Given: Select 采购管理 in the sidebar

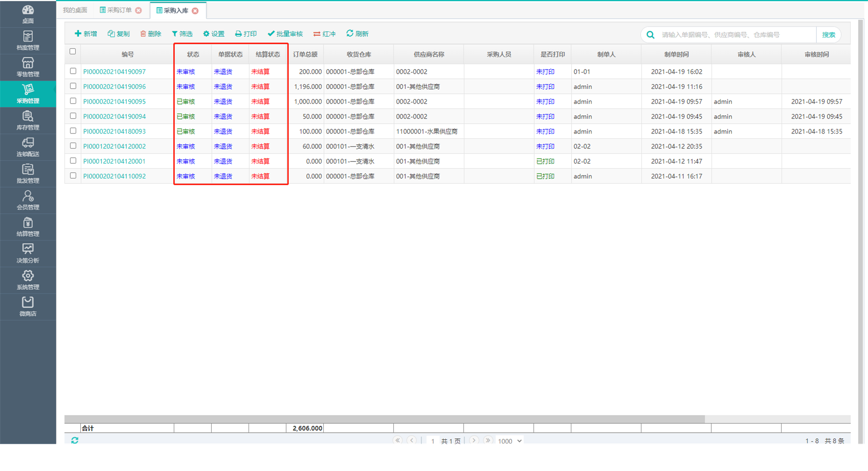Looking at the screenshot, I should tap(28, 94).
